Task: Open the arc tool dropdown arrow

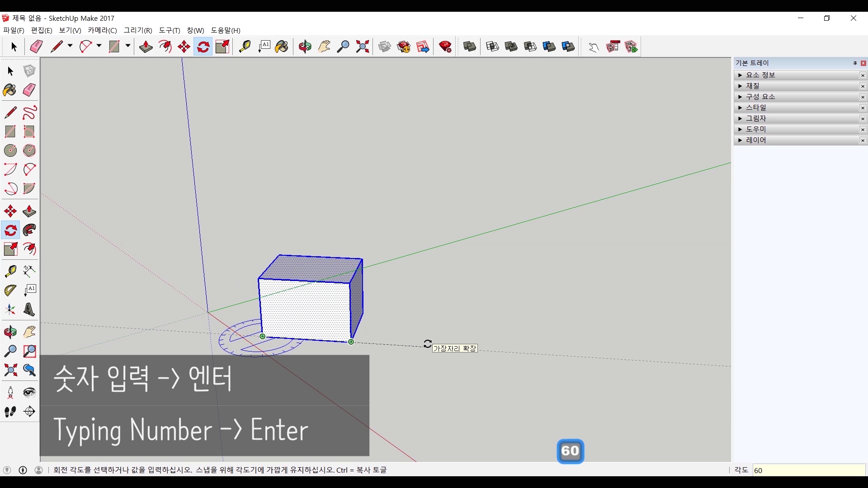Action: pyautogui.click(x=99, y=46)
